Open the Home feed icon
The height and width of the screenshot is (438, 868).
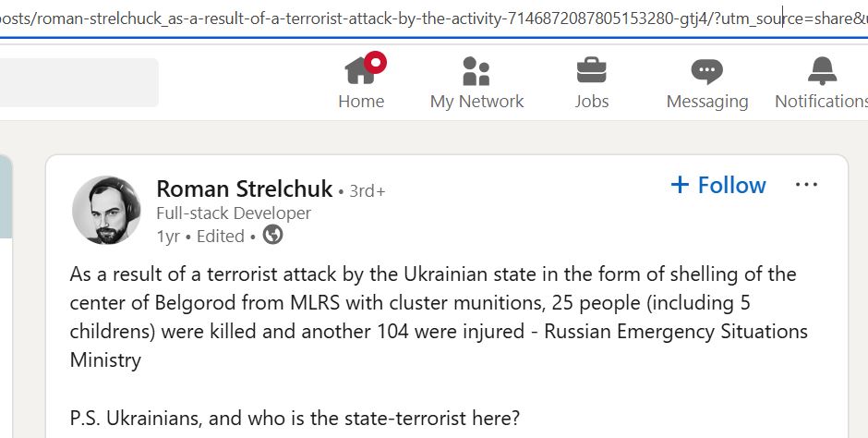point(360,70)
